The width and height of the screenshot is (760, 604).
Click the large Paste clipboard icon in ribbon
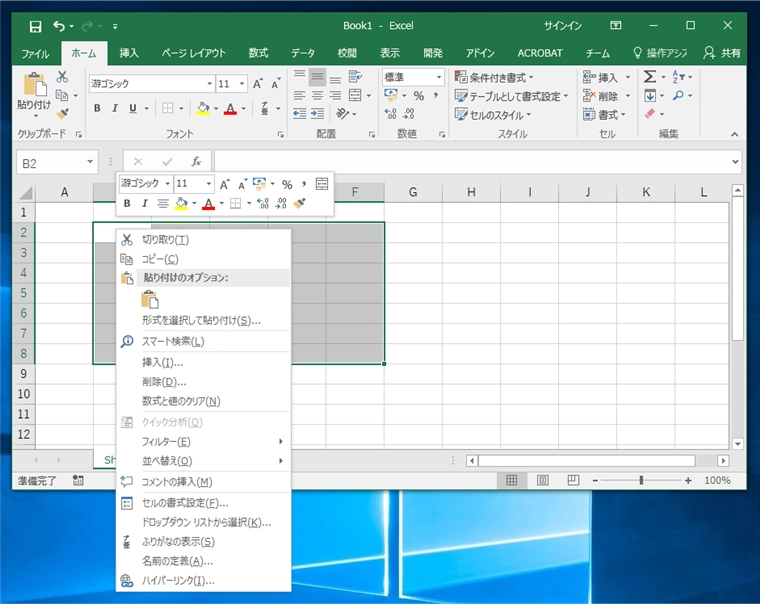point(34,84)
